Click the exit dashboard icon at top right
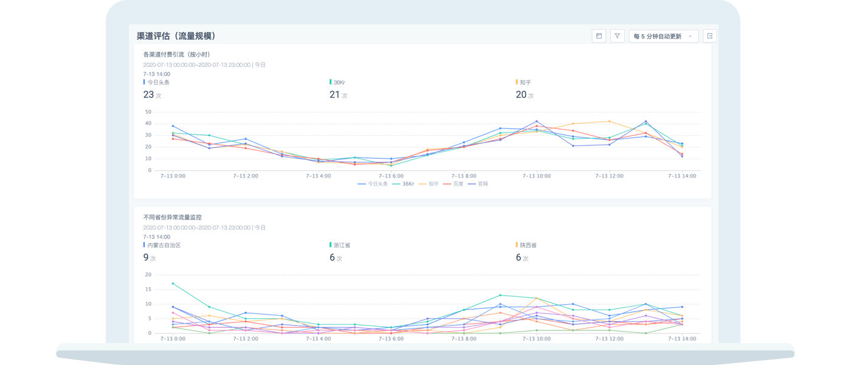868x365 pixels. coord(709,36)
